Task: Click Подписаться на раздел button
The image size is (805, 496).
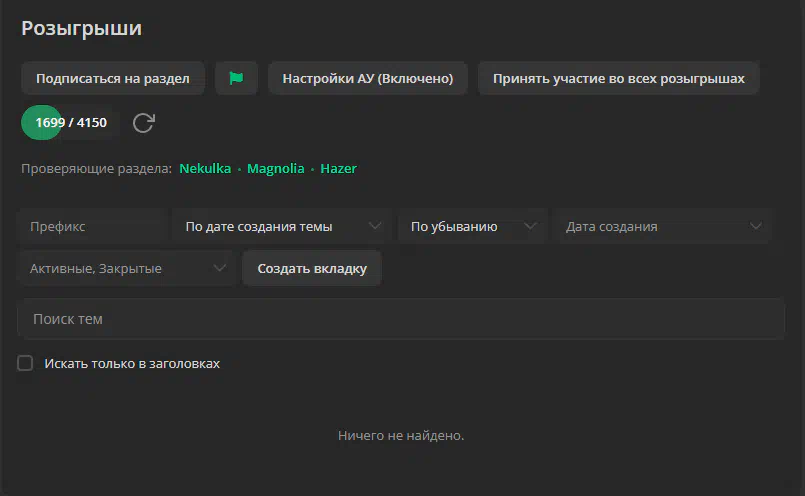Action: pos(113,78)
